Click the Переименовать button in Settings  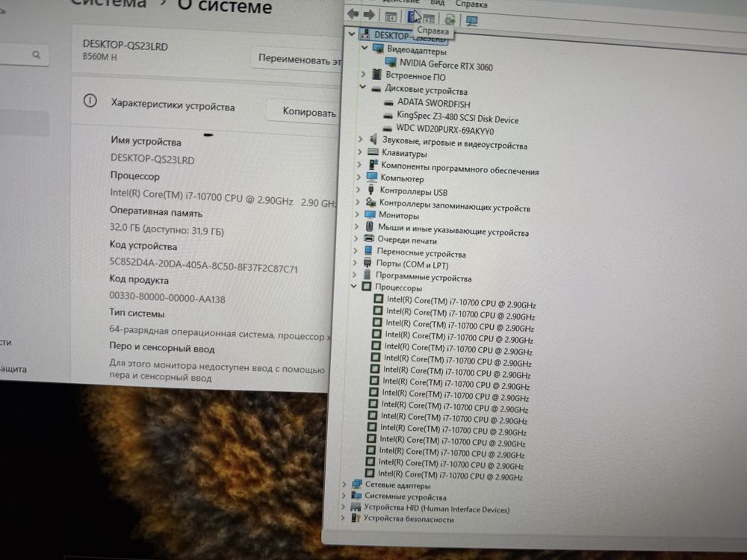(x=297, y=60)
